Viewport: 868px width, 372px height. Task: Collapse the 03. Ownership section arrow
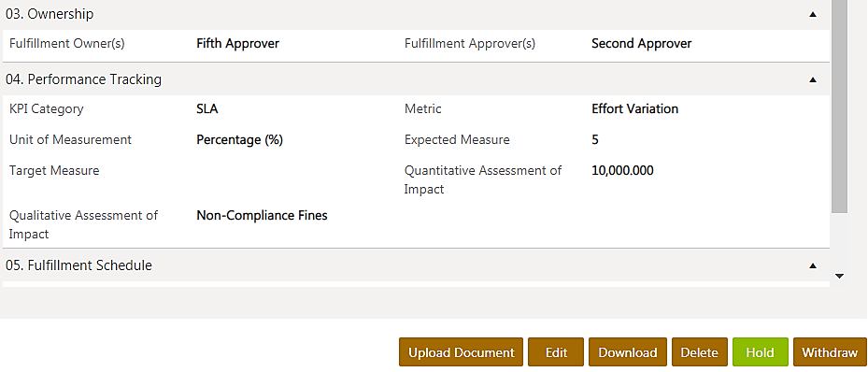click(813, 14)
